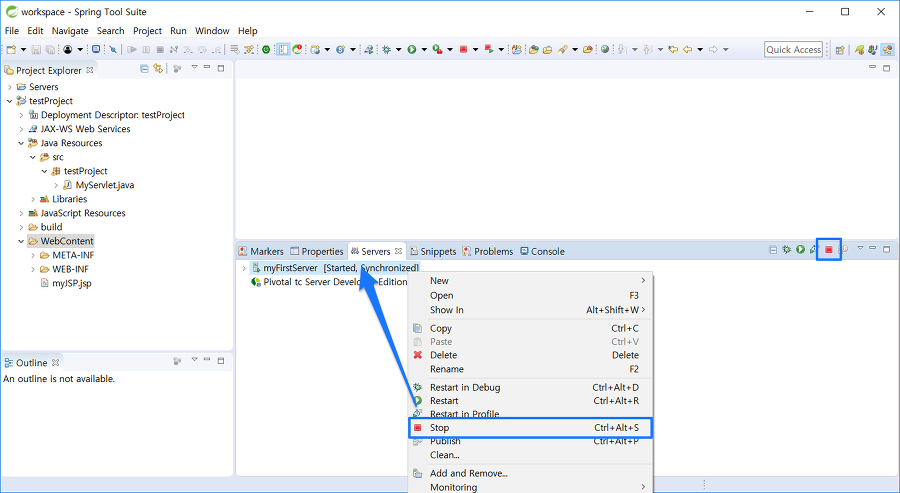Click the Run Last Tool external tools icon

tap(437, 49)
